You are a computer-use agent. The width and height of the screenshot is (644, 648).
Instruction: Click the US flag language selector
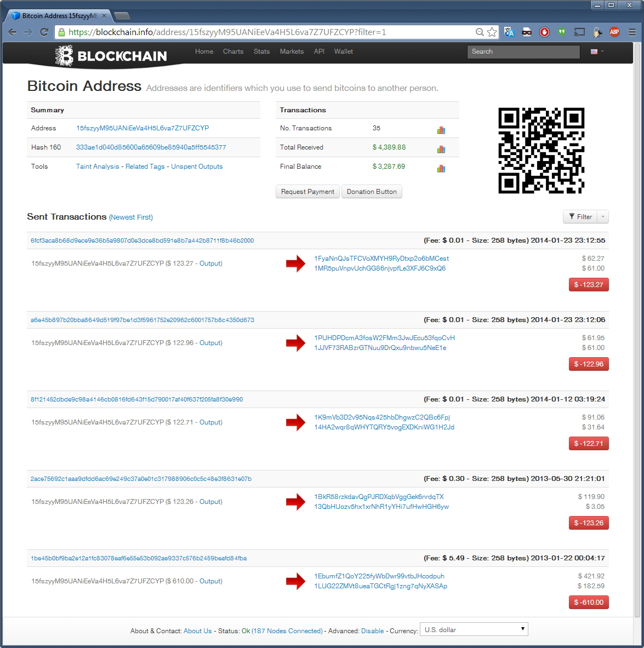point(597,51)
